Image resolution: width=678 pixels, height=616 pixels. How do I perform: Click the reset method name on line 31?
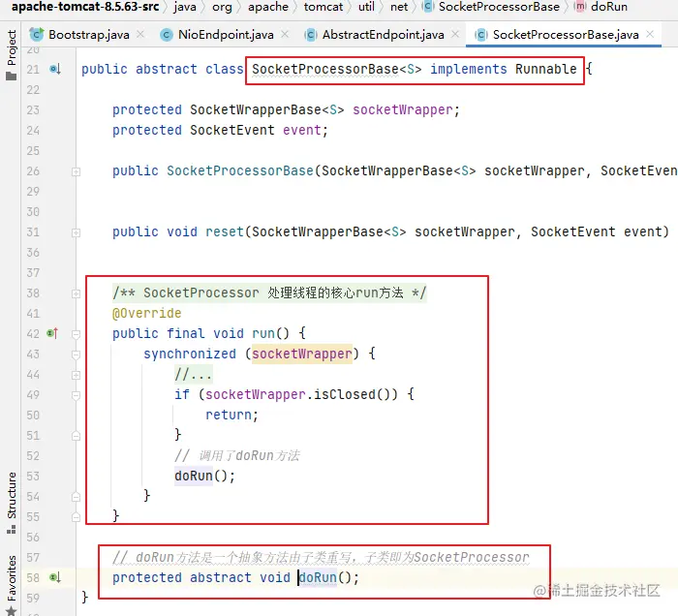[225, 231]
